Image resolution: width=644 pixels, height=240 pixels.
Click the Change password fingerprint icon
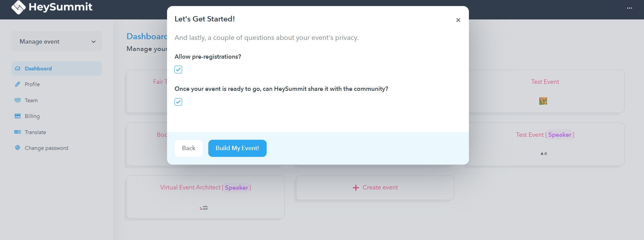click(x=18, y=148)
